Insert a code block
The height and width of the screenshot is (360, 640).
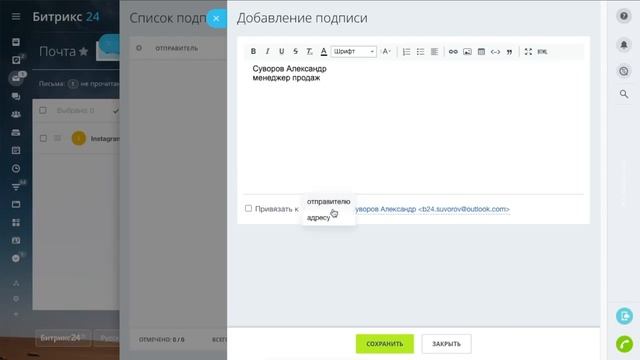[495, 51]
